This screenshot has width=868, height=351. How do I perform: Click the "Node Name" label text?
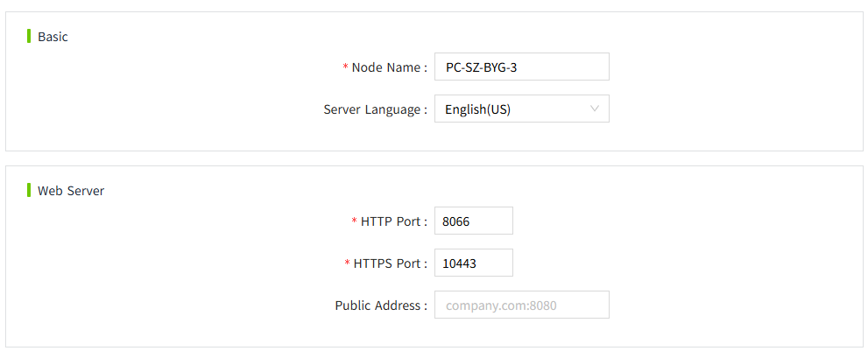386,67
